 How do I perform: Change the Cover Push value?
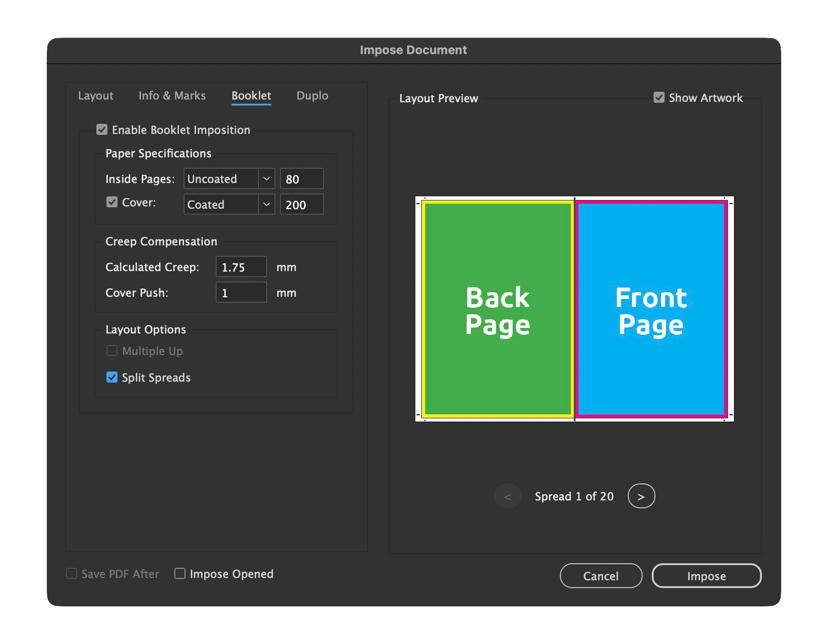[x=241, y=292]
